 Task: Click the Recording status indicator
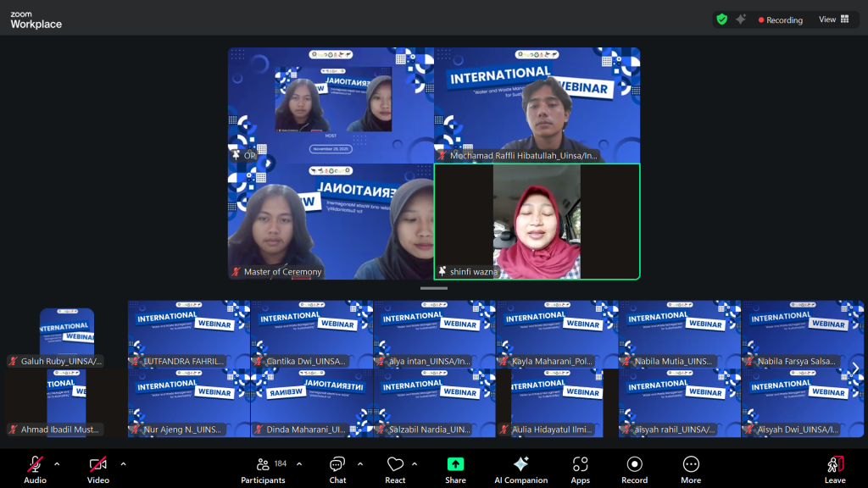(x=781, y=20)
